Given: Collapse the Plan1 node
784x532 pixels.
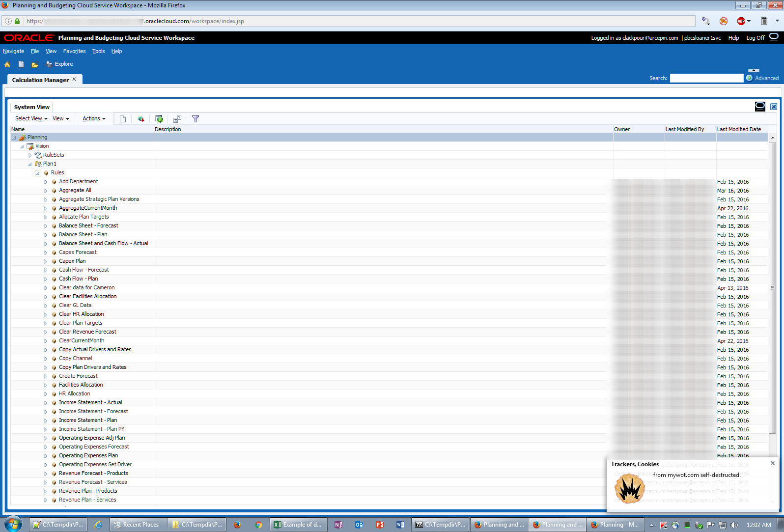Looking at the screenshot, I should [x=30, y=164].
